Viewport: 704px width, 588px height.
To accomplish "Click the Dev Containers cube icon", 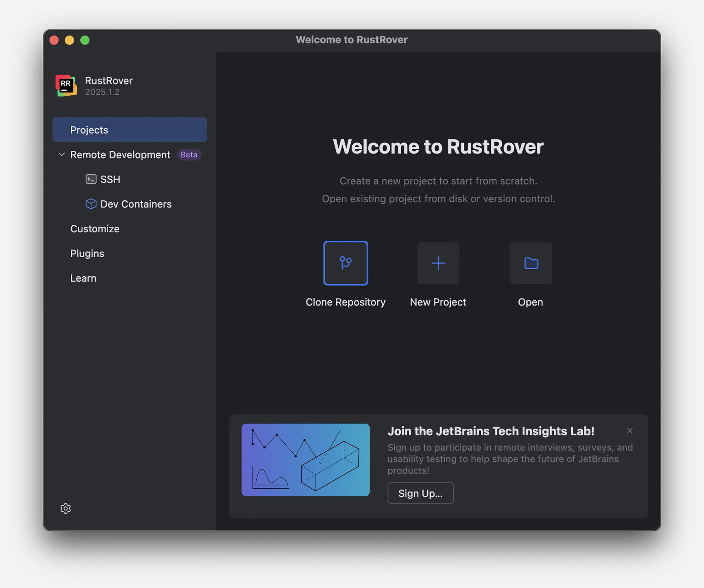I will click(x=91, y=204).
